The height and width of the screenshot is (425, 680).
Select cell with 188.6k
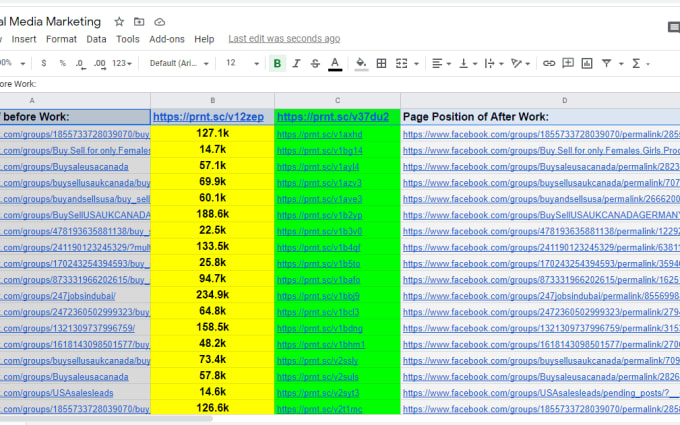point(212,214)
